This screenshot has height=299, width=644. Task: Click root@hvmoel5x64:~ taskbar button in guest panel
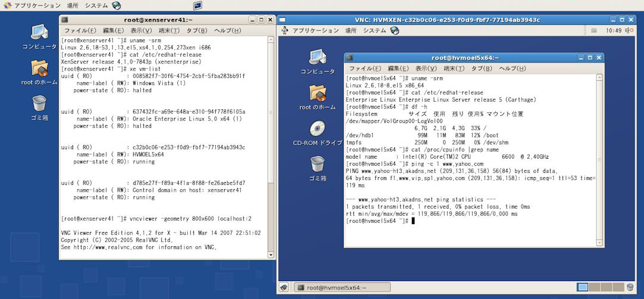click(342, 288)
